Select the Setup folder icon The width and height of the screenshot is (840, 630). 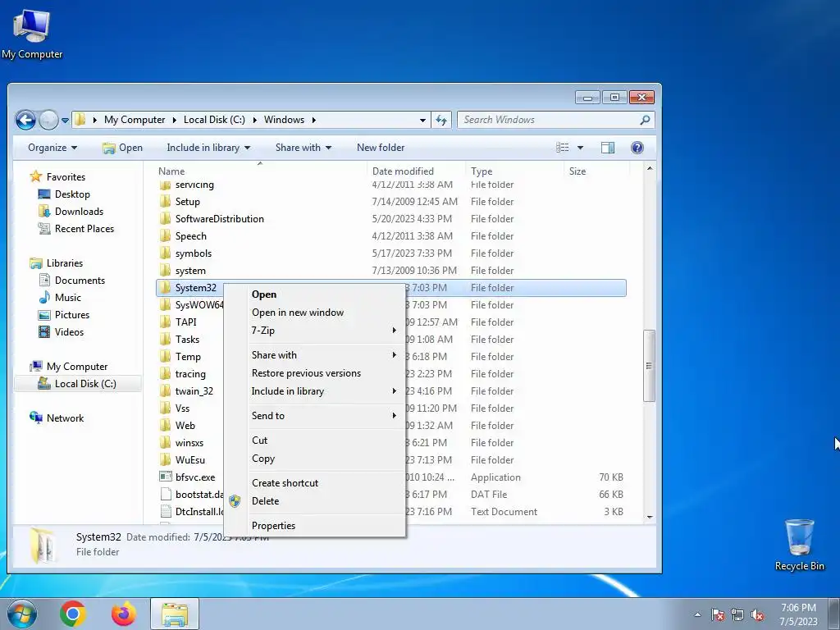(x=166, y=202)
